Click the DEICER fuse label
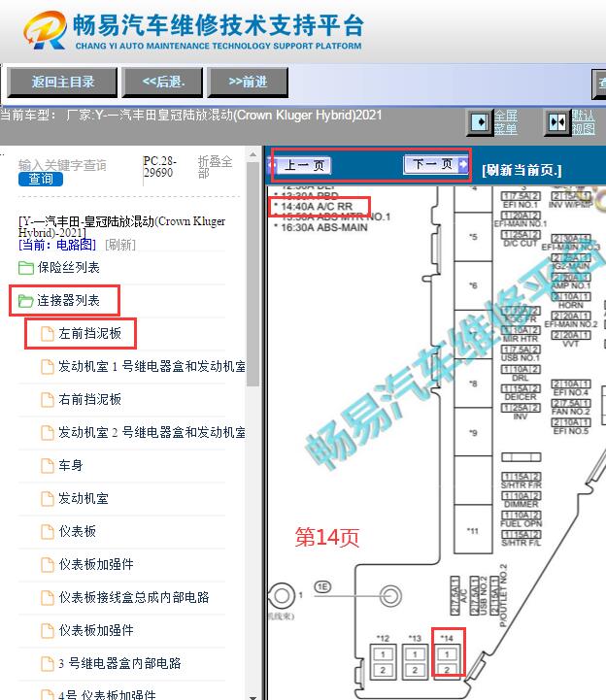The width and height of the screenshot is (606, 700). click(521, 397)
